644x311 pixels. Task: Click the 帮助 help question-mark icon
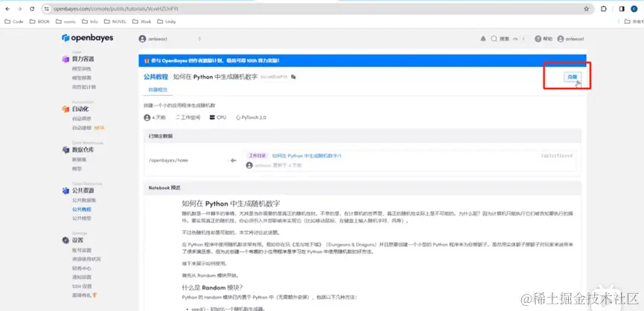tap(538, 39)
